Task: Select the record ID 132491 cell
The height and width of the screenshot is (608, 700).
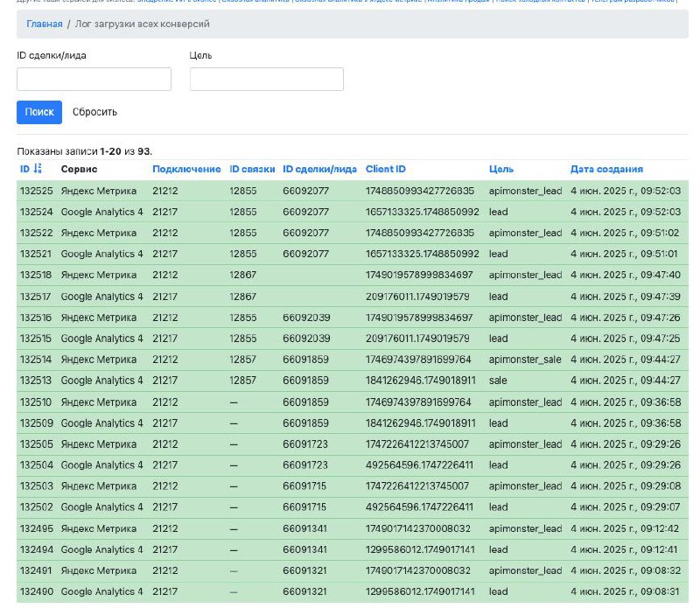Action: [x=36, y=570]
